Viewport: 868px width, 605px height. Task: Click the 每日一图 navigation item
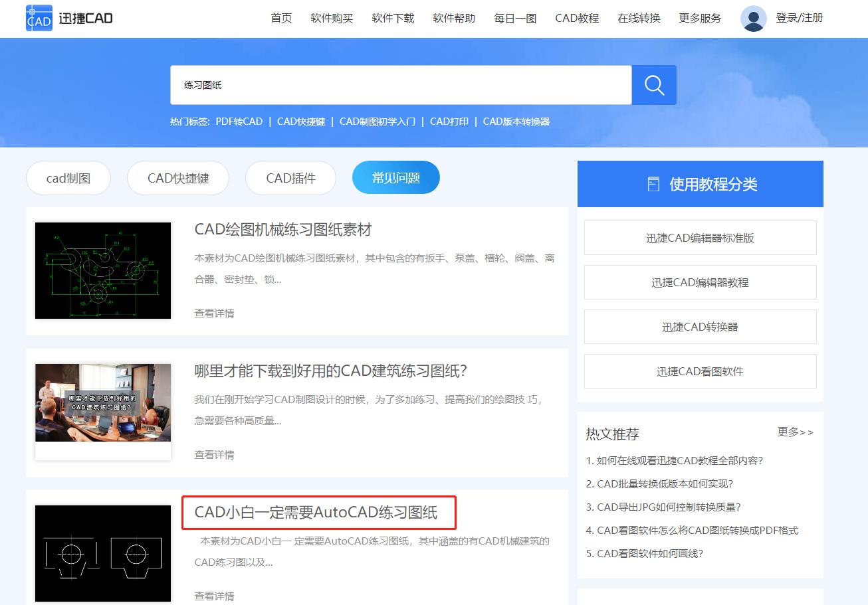coord(515,19)
